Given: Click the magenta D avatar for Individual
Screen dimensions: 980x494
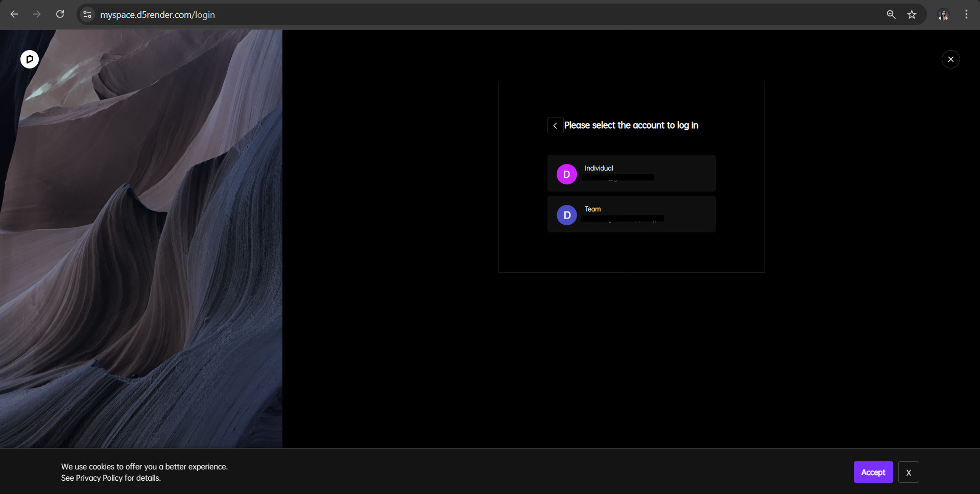Looking at the screenshot, I should click(566, 174).
